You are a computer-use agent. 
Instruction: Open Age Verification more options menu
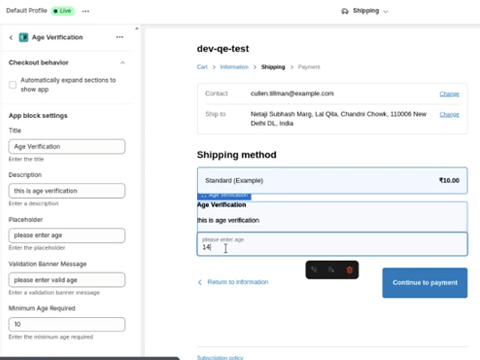point(120,37)
